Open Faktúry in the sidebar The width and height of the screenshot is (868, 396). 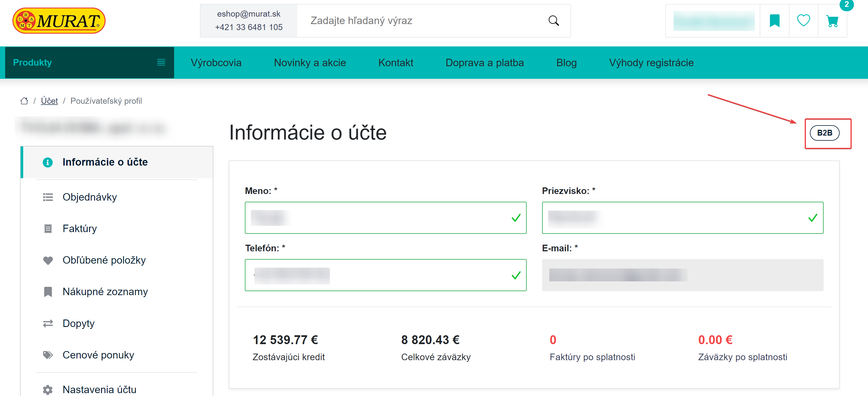click(x=80, y=228)
